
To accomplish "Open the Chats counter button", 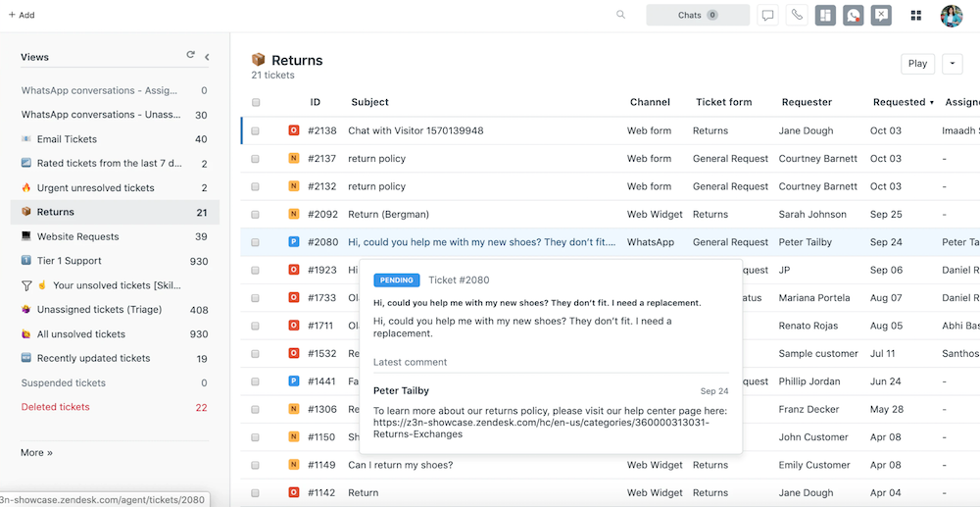I will pos(698,15).
